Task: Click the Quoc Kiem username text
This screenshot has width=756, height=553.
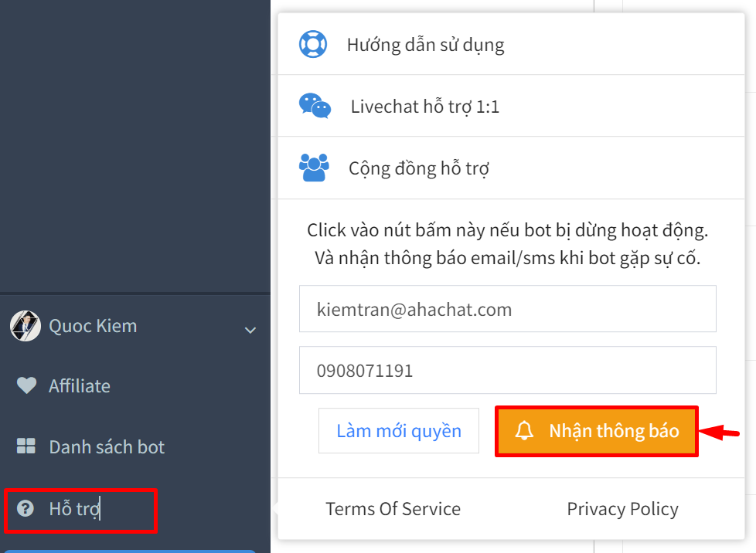Action: 93,326
